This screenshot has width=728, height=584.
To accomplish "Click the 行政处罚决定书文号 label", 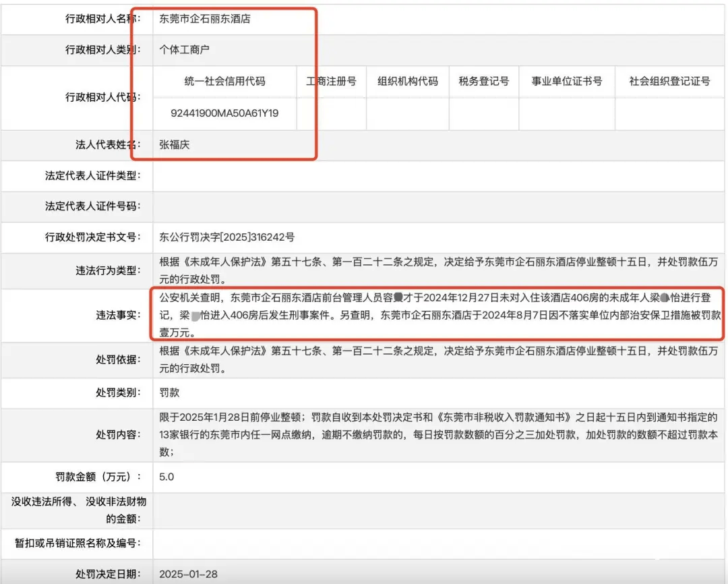I will pos(92,237).
